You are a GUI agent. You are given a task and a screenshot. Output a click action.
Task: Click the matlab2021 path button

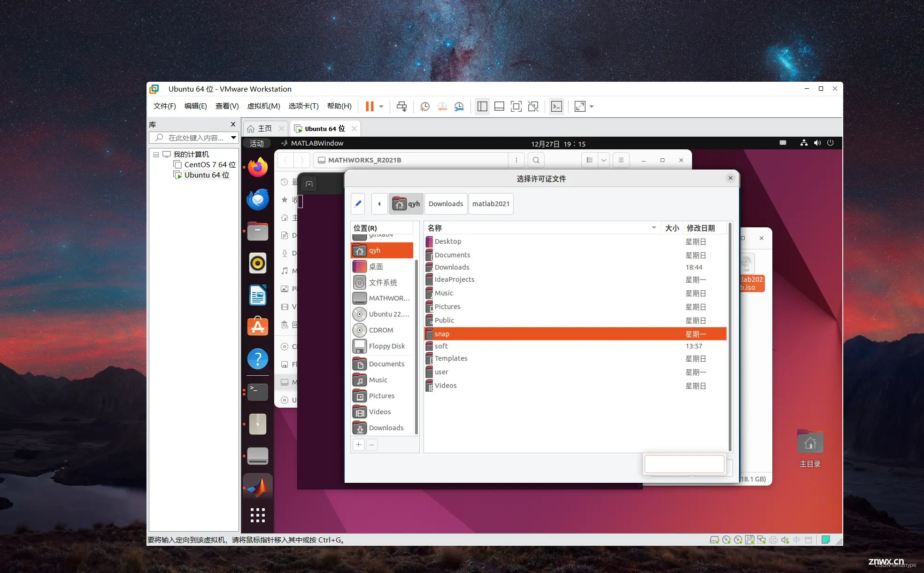coord(491,204)
